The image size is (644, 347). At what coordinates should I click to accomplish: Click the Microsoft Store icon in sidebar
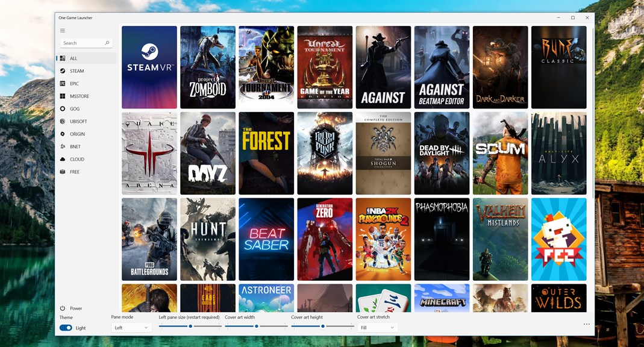pos(63,96)
